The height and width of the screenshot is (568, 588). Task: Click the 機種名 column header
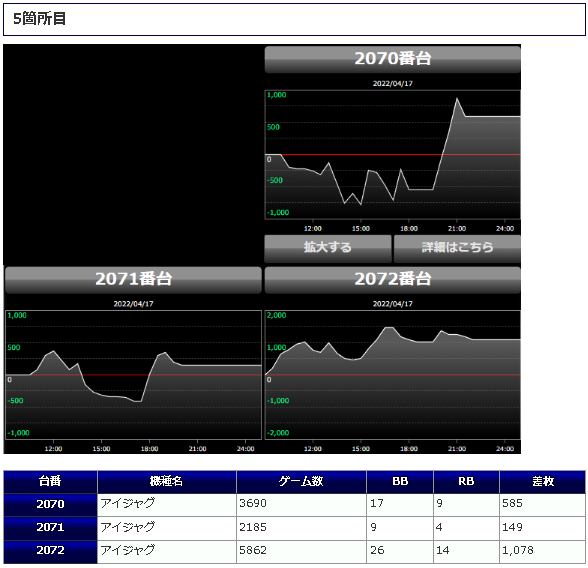click(x=166, y=482)
